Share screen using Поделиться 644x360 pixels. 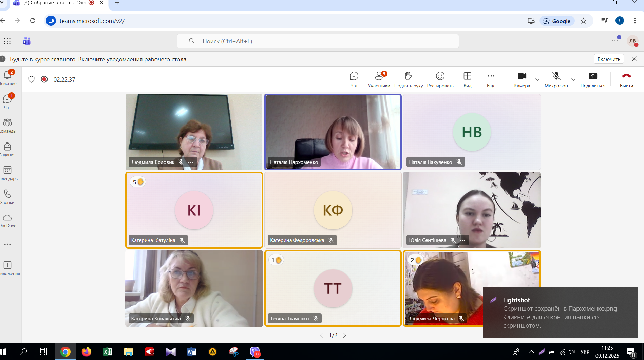592,79
